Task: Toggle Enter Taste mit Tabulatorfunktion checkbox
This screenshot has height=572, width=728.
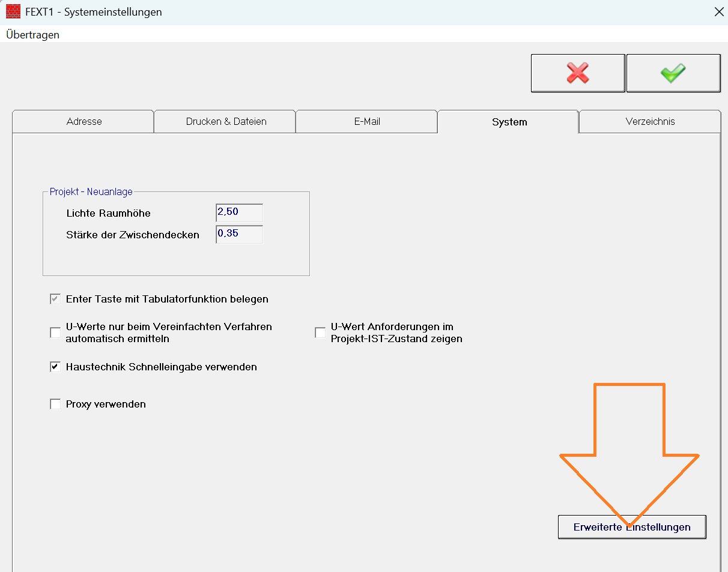Action: pyautogui.click(x=55, y=299)
